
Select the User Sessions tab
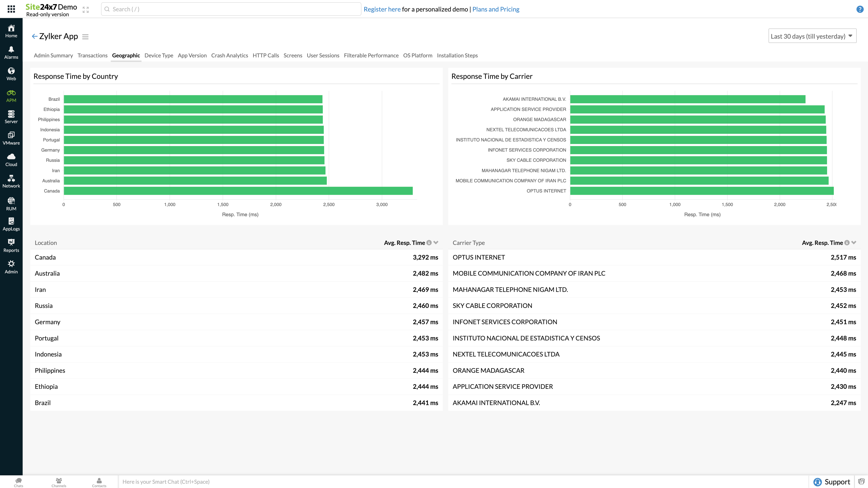[323, 55]
